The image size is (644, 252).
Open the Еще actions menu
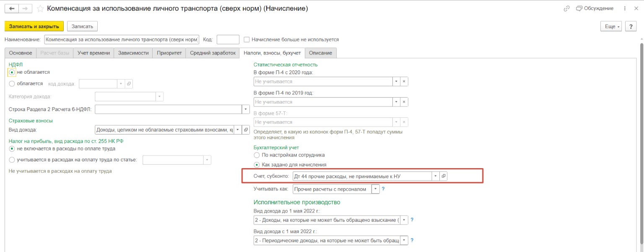[612, 26]
